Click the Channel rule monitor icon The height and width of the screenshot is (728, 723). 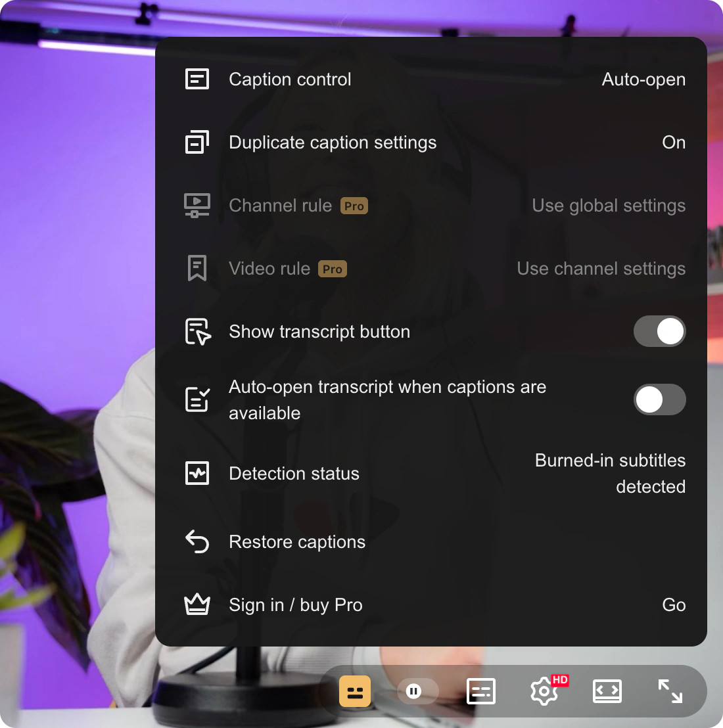197,205
